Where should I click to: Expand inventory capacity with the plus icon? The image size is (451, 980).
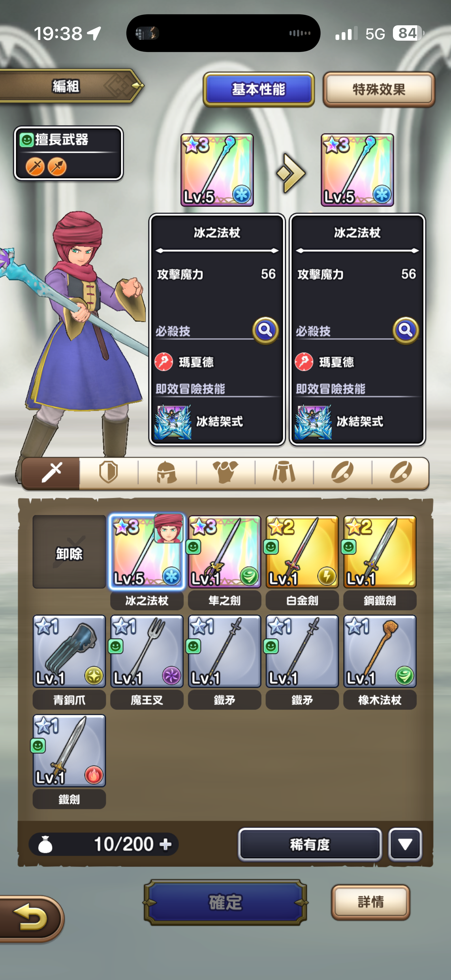tap(165, 844)
